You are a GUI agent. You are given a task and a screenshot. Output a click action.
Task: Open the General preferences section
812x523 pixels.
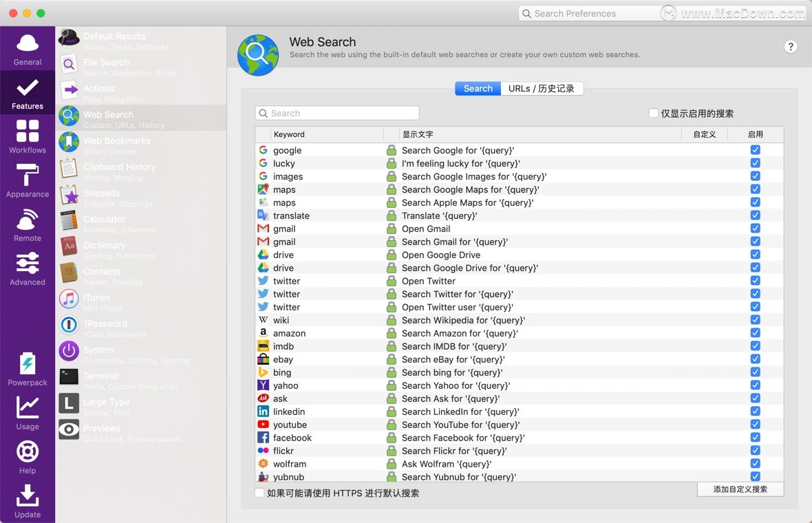28,49
